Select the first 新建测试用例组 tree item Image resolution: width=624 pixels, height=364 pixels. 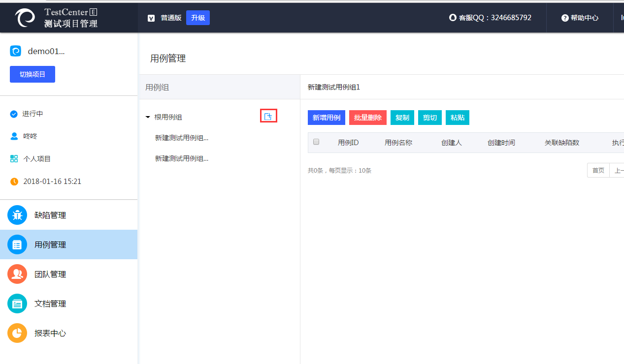pos(182,138)
